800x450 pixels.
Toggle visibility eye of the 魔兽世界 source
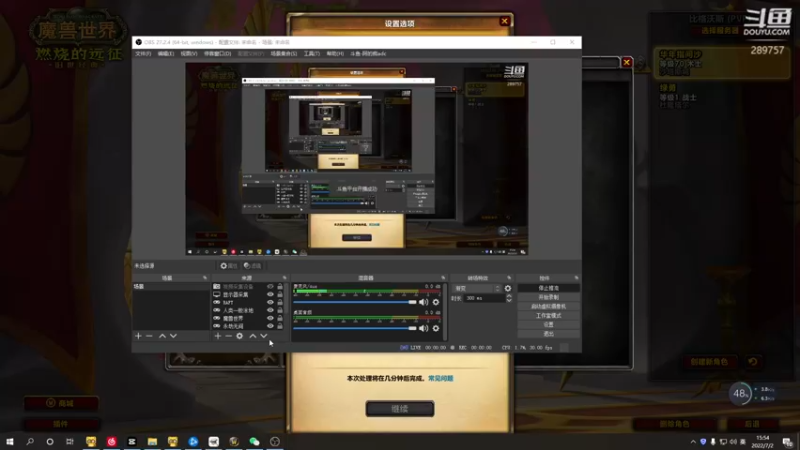[x=270, y=318]
